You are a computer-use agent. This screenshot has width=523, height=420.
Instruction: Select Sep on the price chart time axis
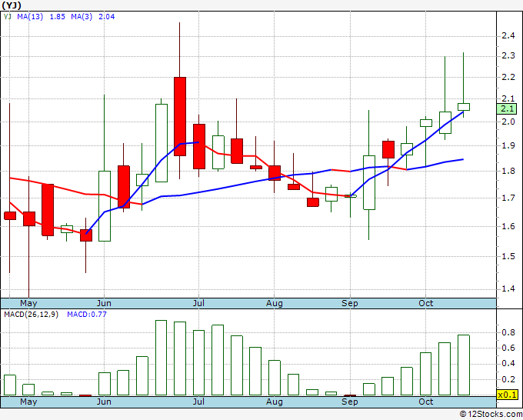pos(350,304)
